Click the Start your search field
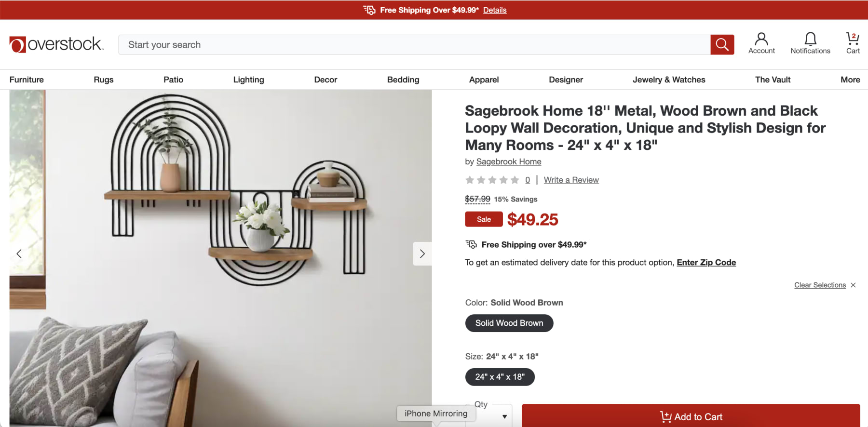 pos(289,44)
